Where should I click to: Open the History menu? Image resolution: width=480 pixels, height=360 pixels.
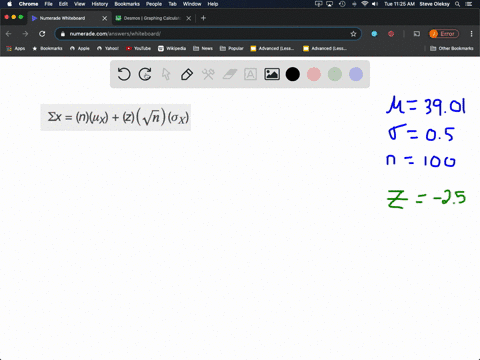coord(100,4)
